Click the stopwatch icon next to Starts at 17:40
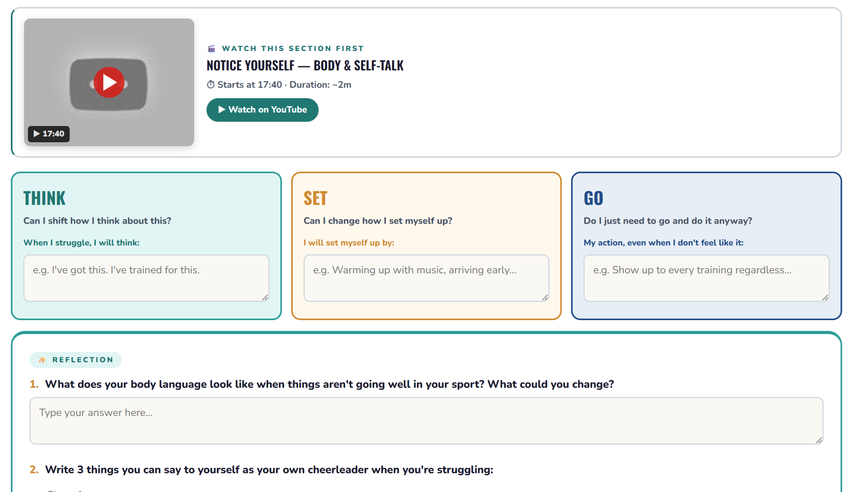 click(211, 84)
